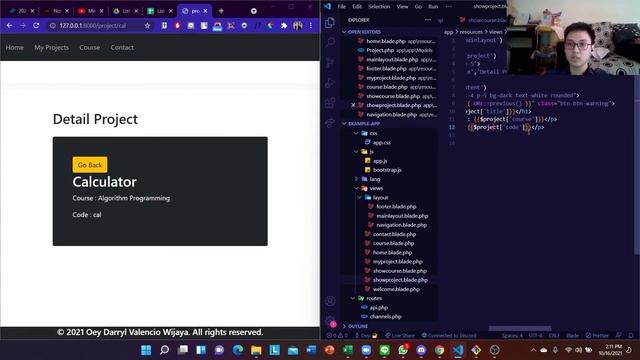Collapse the layout folder
The width and height of the screenshot is (640, 360).
(x=360, y=197)
